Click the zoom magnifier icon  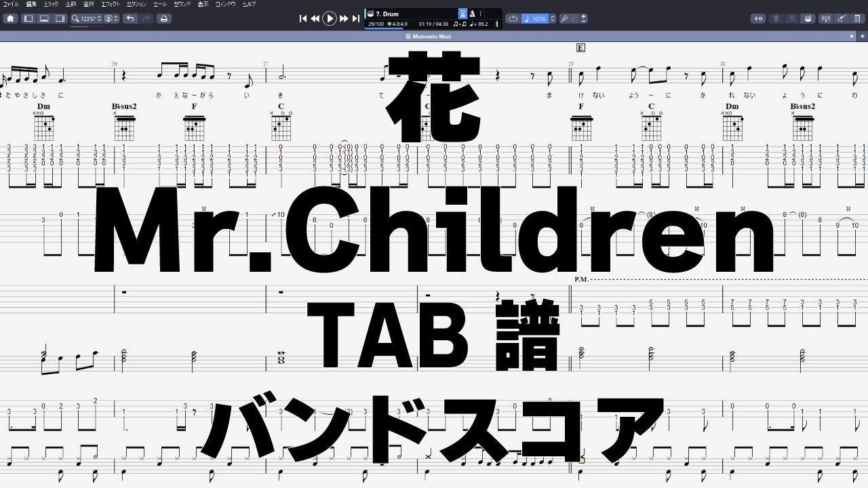pyautogui.click(x=75, y=18)
